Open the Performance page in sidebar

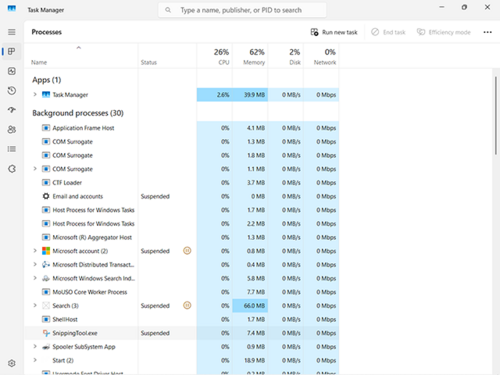click(x=12, y=71)
